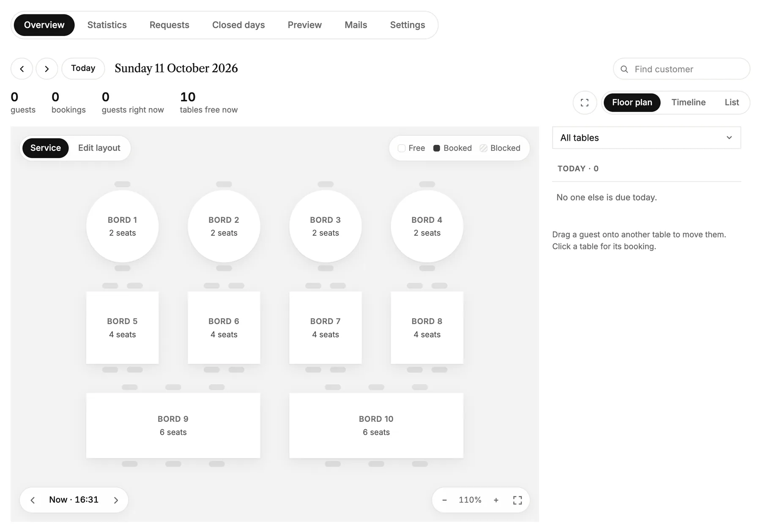The height and width of the screenshot is (532, 761).
Task: Open the Mails tab
Action: (356, 25)
